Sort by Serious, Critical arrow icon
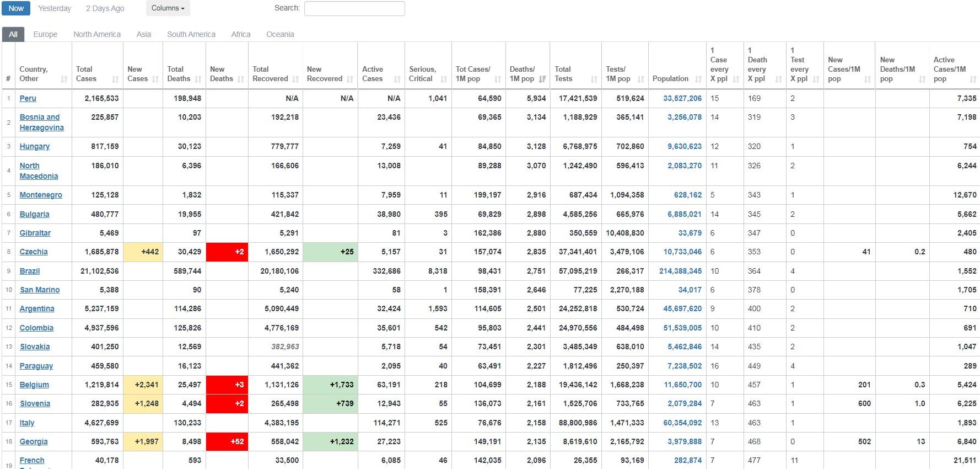Image resolution: width=980 pixels, height=469 pixels. (x=444, y=79)
